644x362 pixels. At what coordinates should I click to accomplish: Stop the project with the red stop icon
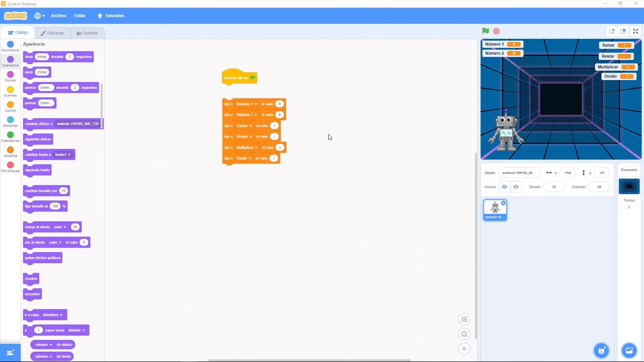click(x=496, y=31)
